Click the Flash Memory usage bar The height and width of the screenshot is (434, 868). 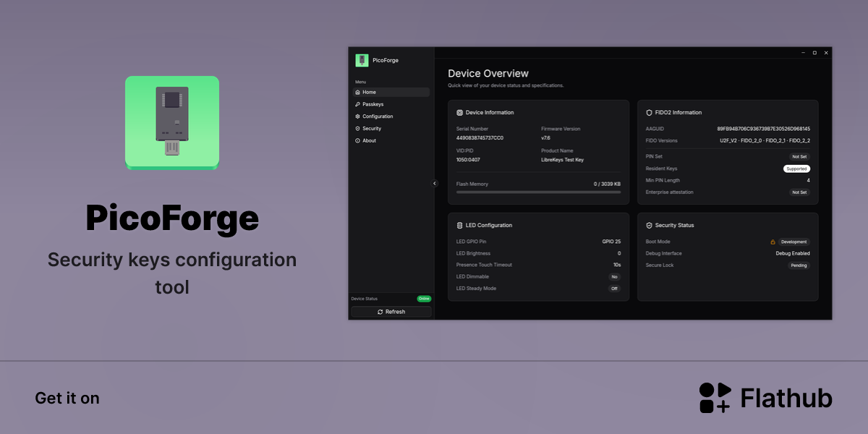click(x=538, y=192)
